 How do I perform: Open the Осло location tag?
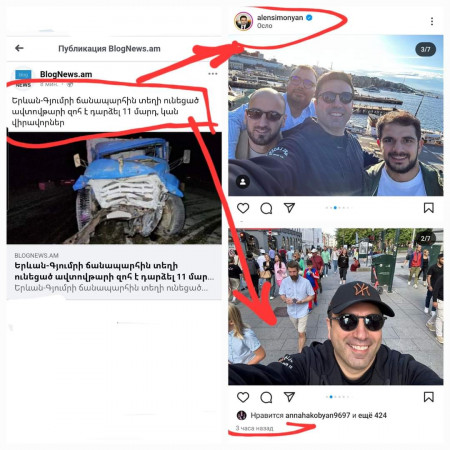264,26
